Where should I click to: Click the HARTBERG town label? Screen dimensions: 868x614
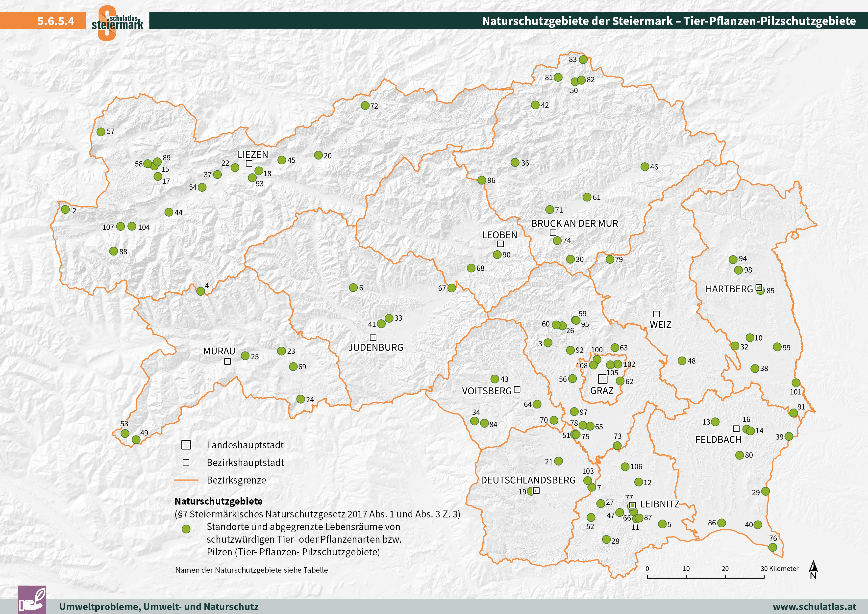(x=729, y=289)
